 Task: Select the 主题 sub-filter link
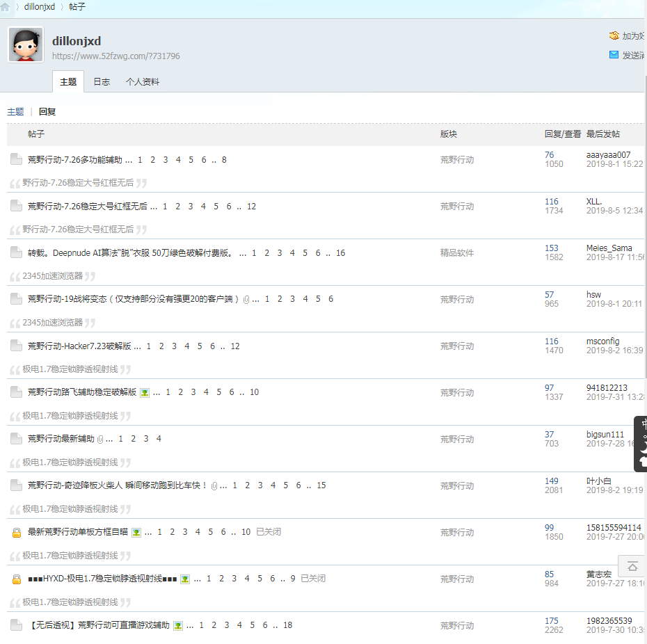tap(15, 112)
